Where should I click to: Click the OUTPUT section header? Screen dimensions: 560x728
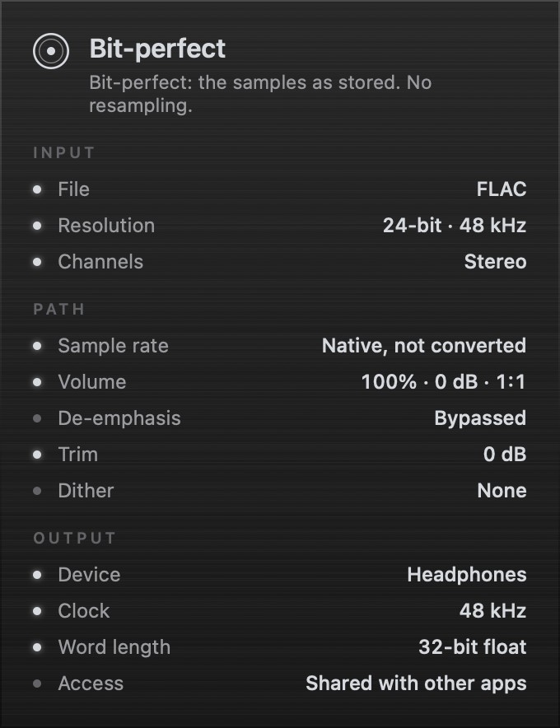(74, 538)
